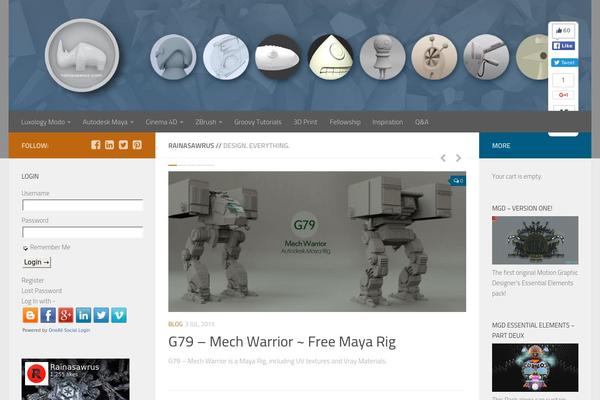The height and width of the screenshot is (400, 600).
Task: Click the LinkedIn follow icon
Action: pos(109,145)
